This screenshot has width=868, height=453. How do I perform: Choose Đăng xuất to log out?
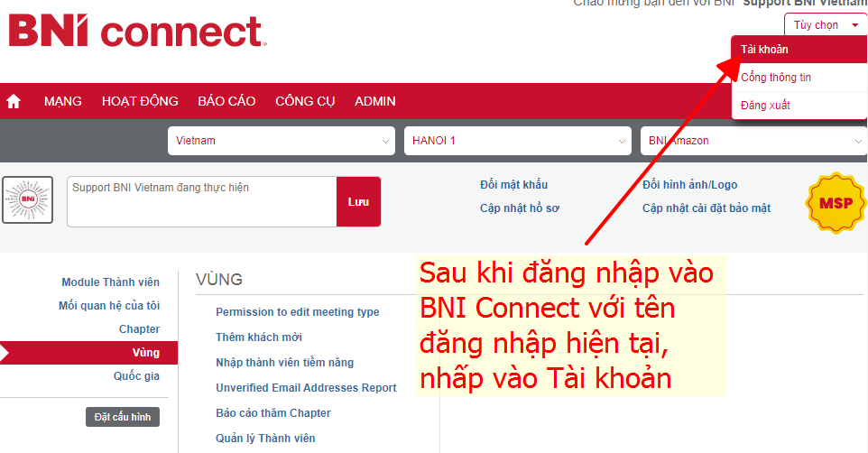tap(799, 106)
